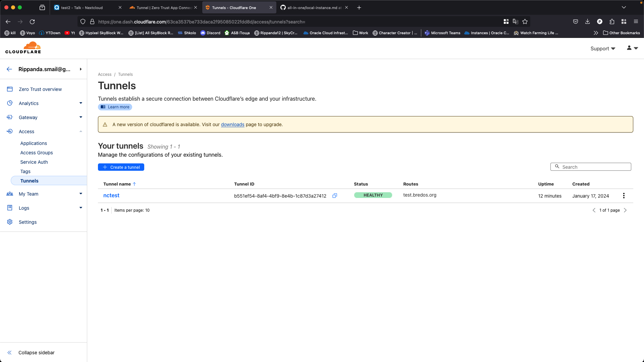
Task: Open the downloads link in warning banner
Action: 232,124
